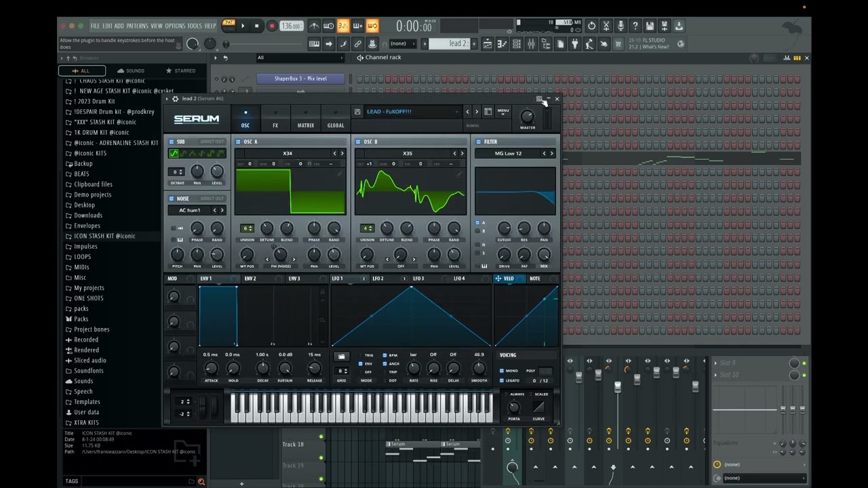868x488 pixels.
Task: Open the XTRA KITS folder
Action: pos(86,423)
